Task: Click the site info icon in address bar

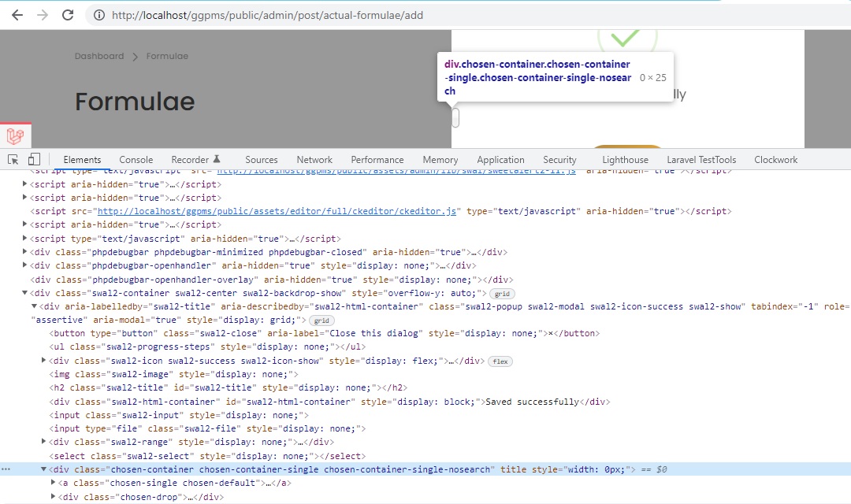Action: pos(99,15)
